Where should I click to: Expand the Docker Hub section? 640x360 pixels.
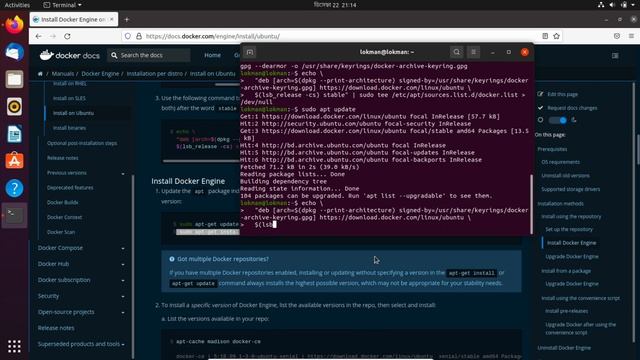click(x=123, y=264)
